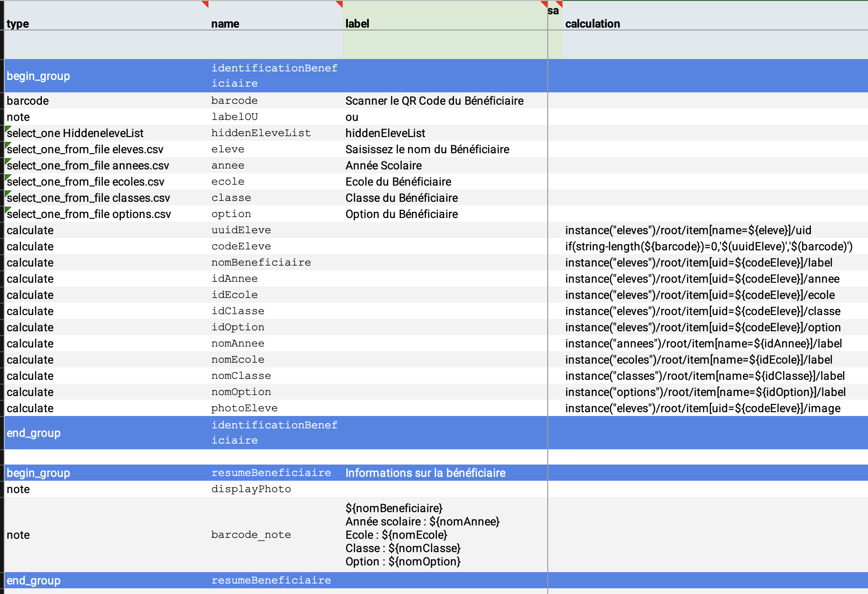Click the 'idAnnee' name cell
Viewport: 868px width, 594px height.
(276, 278)
